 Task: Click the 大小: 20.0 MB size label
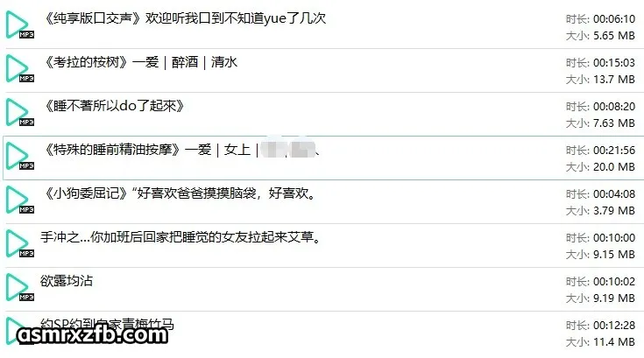pos(600,167)
